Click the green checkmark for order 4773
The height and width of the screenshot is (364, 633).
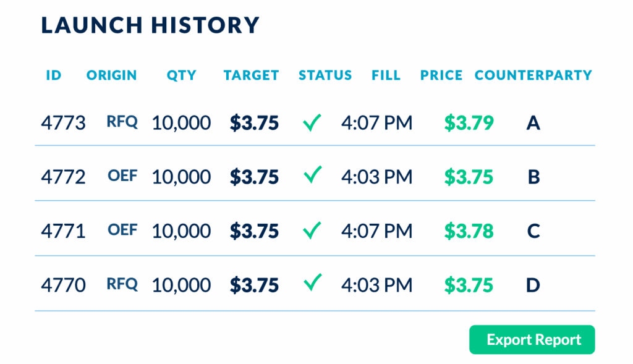pos(312,122)
